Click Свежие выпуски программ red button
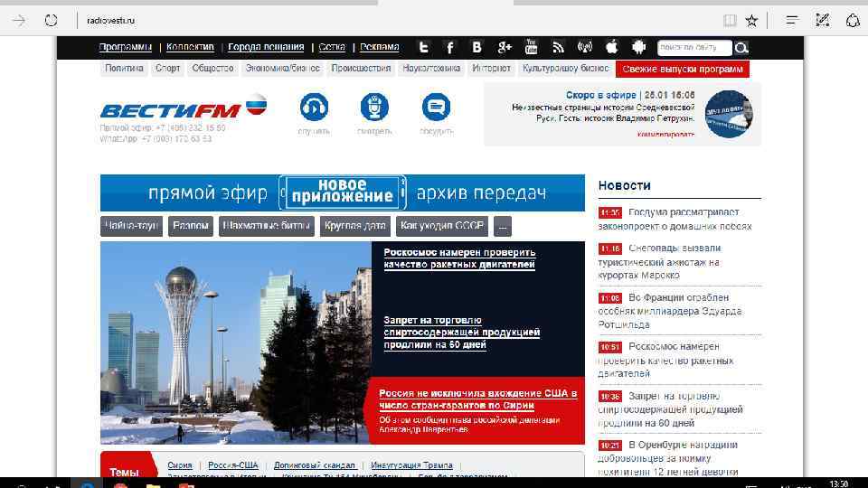 pyautogui.click(x=683, y=70)
